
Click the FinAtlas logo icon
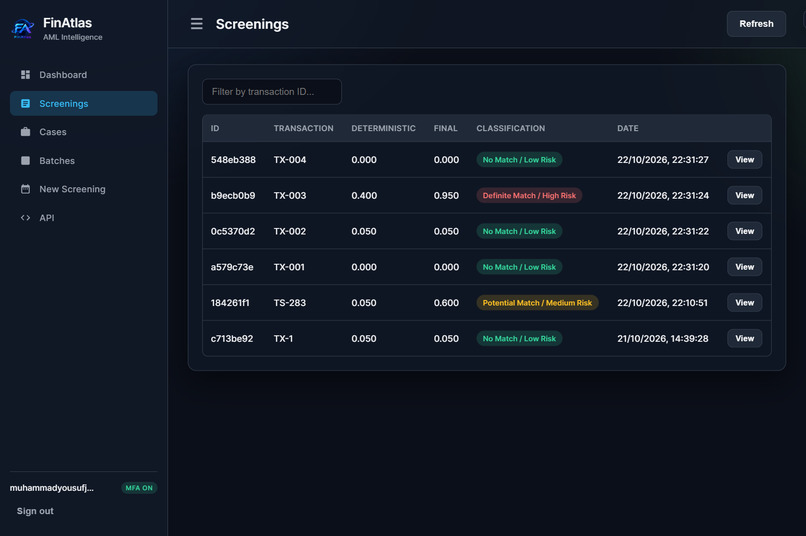[x=23, y=29]
